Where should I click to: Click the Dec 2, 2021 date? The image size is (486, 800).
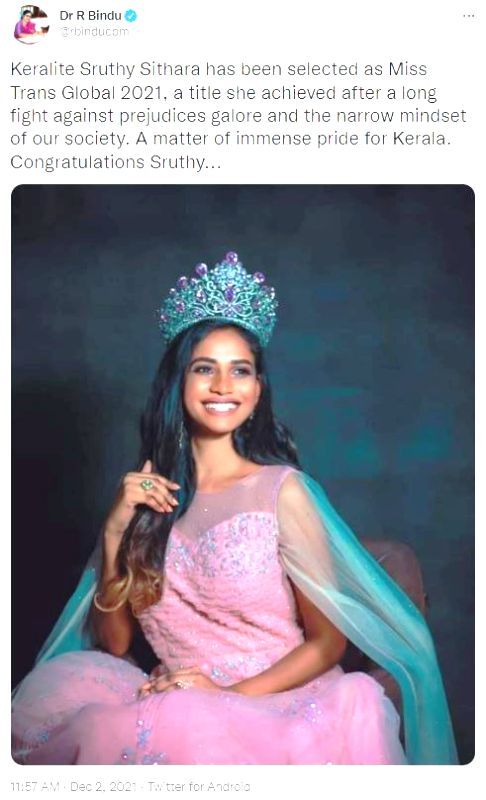104,786
